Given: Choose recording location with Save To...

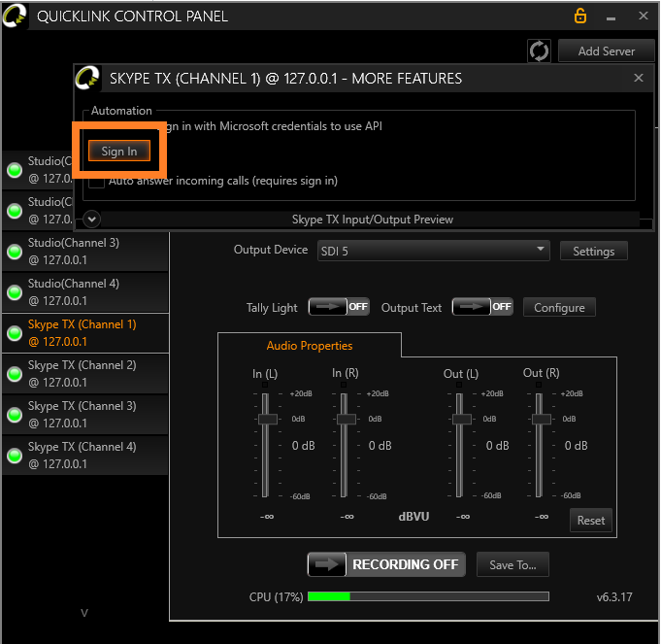Looking at the screenshot, I should click(x=512, y=564).
